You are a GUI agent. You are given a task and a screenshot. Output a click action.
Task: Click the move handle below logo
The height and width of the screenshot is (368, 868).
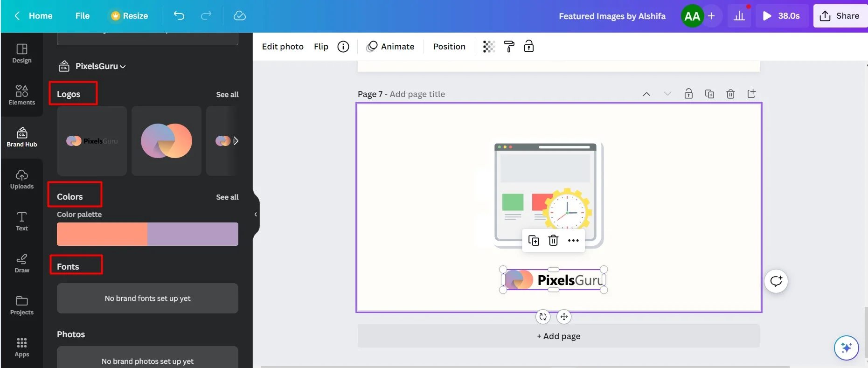pyautogui.click(x=564, y=317)
